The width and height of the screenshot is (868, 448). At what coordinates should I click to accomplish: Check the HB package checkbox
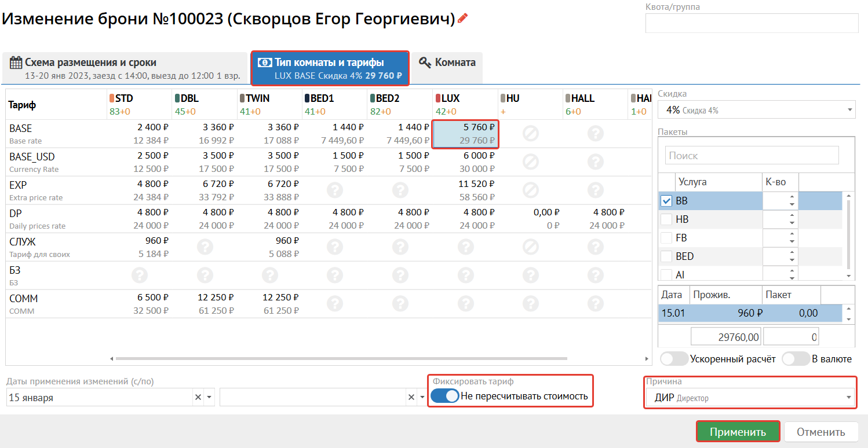666,219
